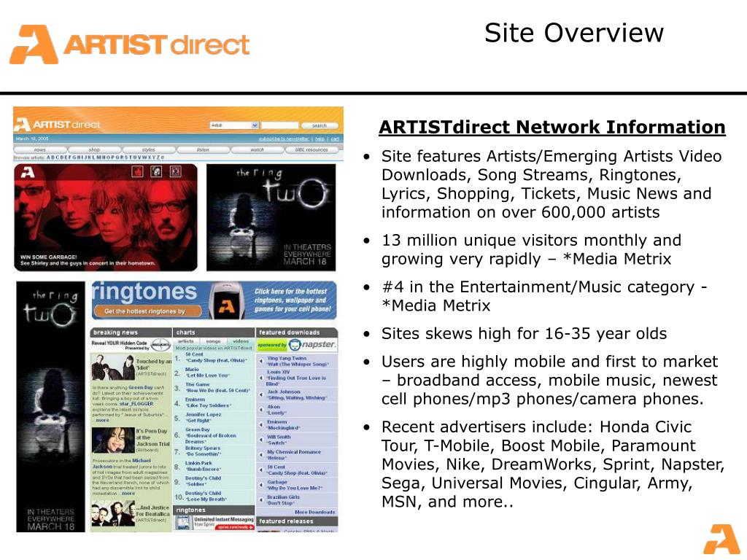Viewport: 747px width, 560px height.
Task: Open the UBL resources navigation tab
Action: click(x=311, y=149)
